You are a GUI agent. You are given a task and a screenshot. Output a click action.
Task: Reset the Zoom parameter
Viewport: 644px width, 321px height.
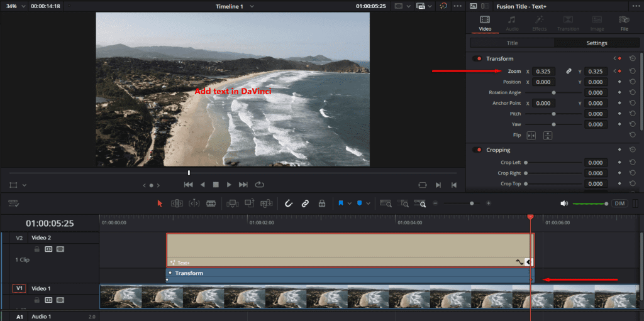click(632, 72)
